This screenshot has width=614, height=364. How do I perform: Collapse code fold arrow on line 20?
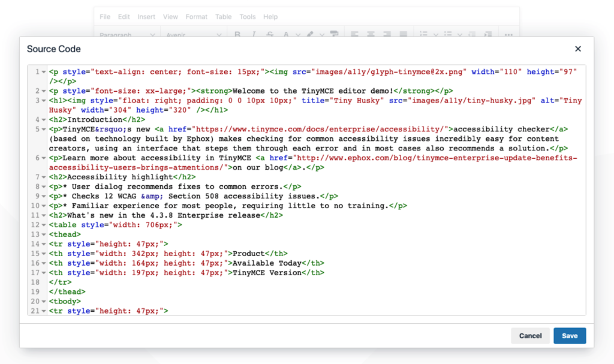(x=44, y=302)
